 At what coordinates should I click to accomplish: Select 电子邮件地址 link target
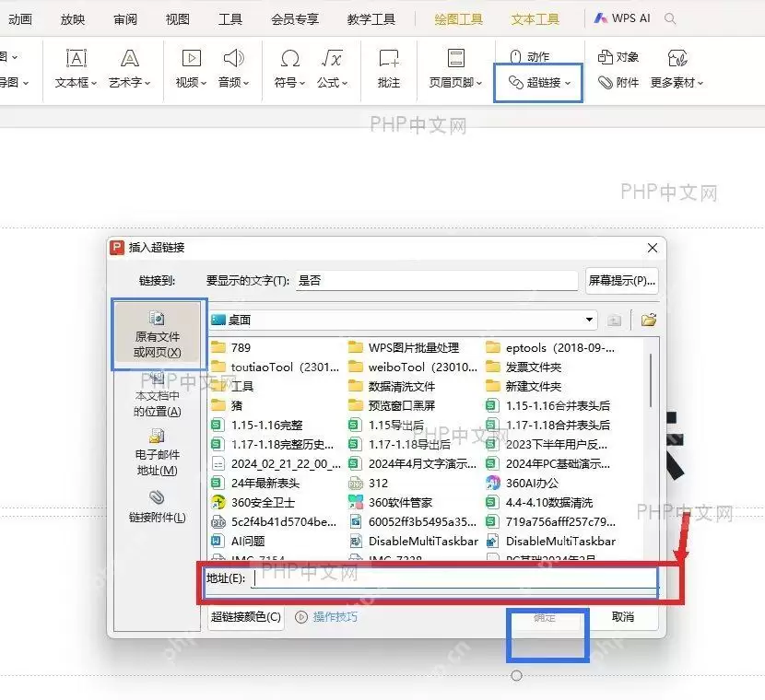point(157,453)
